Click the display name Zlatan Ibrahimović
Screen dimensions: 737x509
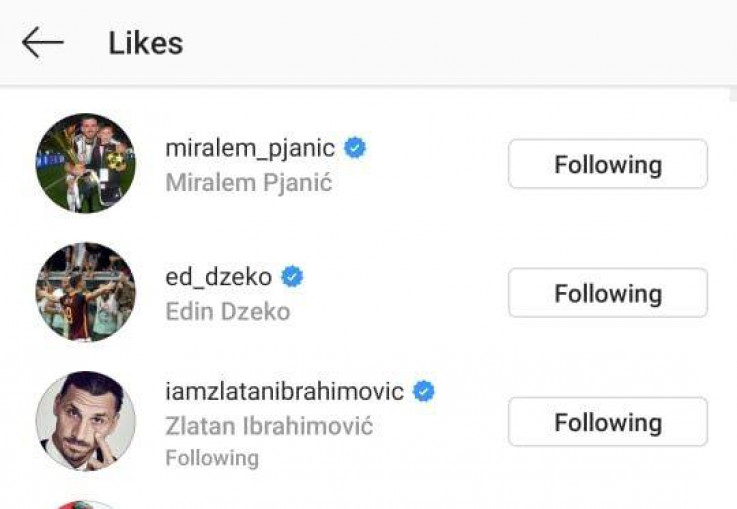pos(269,426)
